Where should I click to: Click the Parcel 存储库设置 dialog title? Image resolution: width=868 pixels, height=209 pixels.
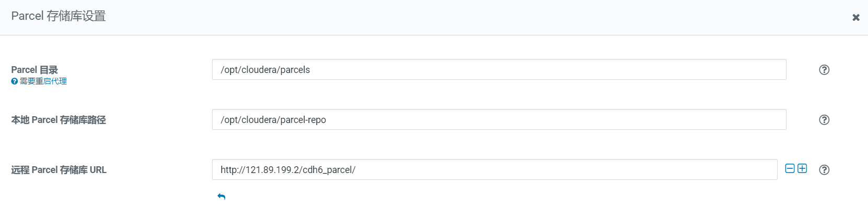tap(58, 16)
